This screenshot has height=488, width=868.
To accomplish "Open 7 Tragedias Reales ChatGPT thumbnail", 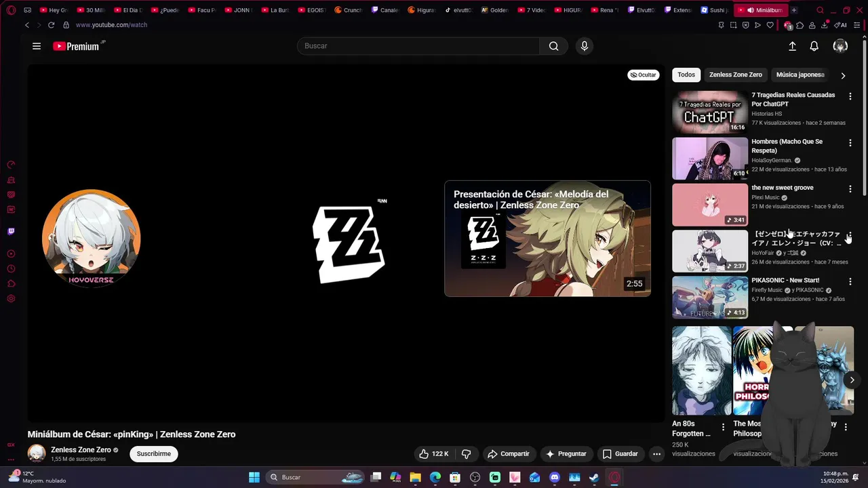I will pos(709,112).
